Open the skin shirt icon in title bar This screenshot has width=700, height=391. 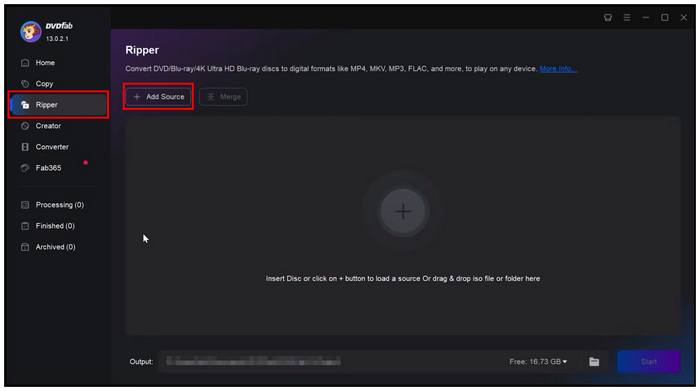click(608, 17)
